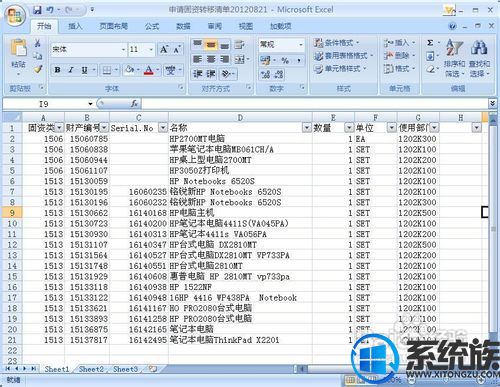Image resolution: width=500 pixels, height=387 pixels.
Task: Open Sort and Filter 排序和筛选
Action: (x=454, y=58)
